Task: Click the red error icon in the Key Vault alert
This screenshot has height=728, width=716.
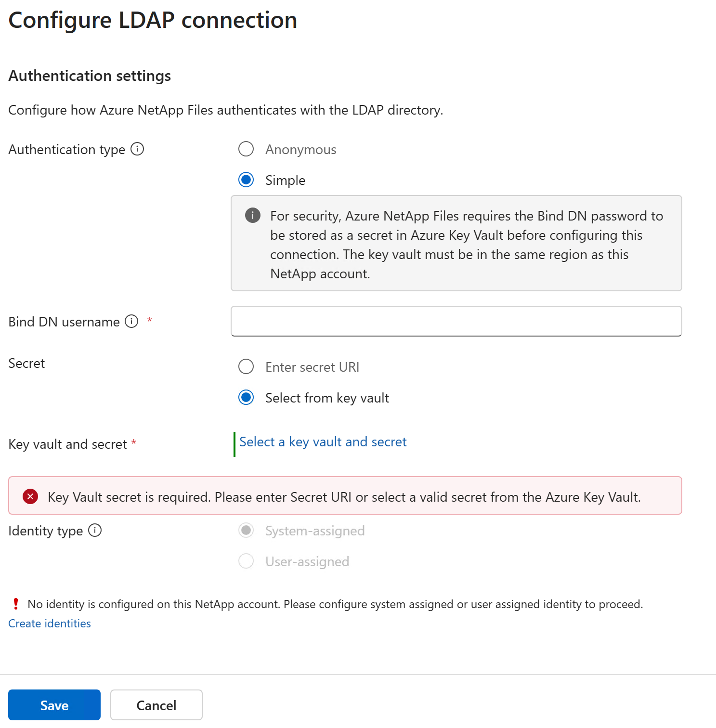Action: (x=30, y=496)
